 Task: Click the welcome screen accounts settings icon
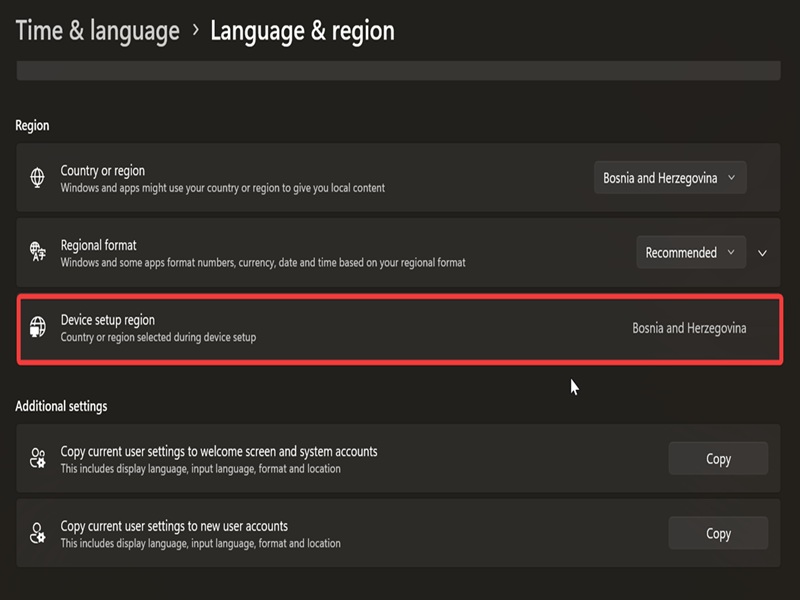[37, 458]
